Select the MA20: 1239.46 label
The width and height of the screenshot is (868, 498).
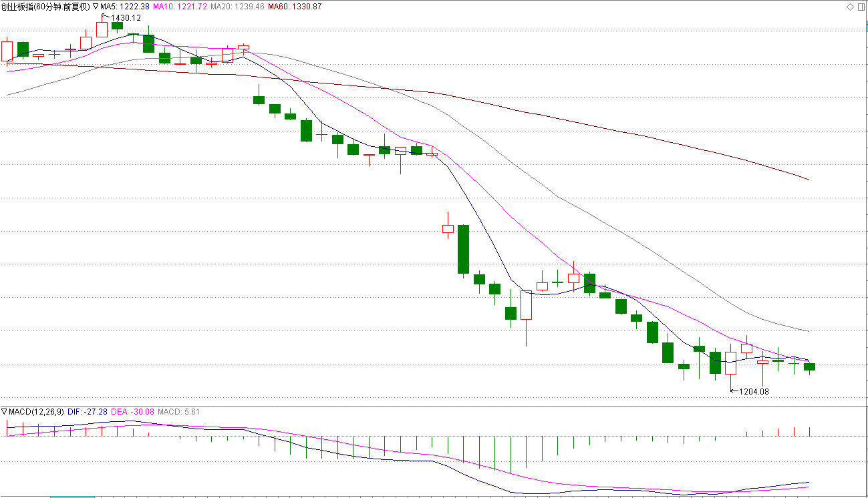pos(237,7)
